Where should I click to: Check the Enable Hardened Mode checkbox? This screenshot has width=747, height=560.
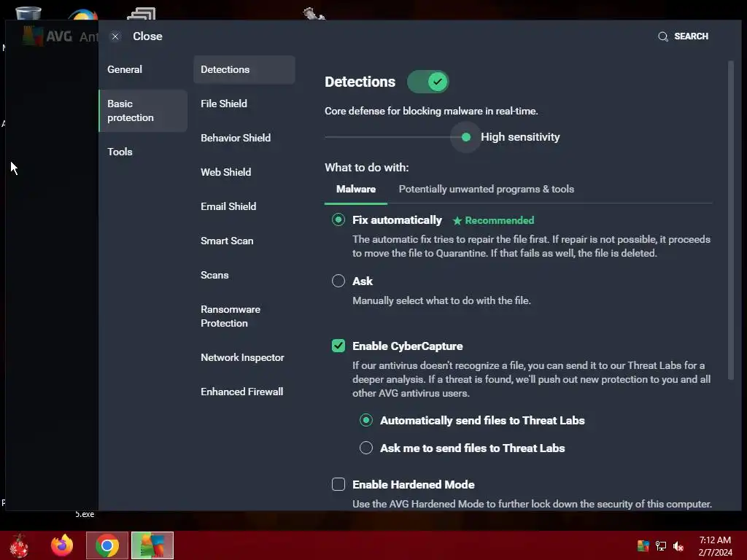tap(338, 484)
